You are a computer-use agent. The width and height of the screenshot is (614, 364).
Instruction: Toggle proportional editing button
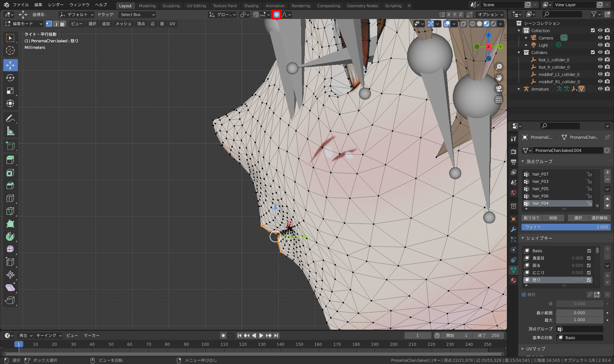(277, 15)
